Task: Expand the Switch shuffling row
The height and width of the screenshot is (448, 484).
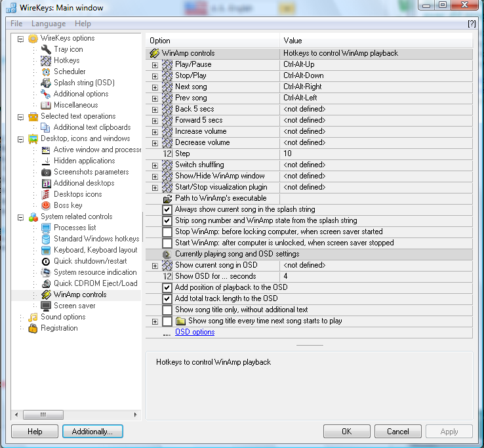Action: pos(155,165)
